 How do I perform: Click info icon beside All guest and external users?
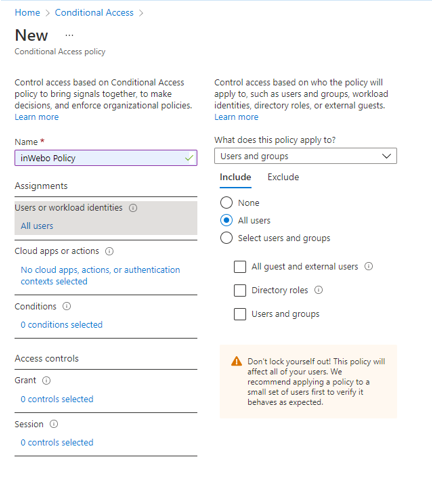click(x=368, y=266)
